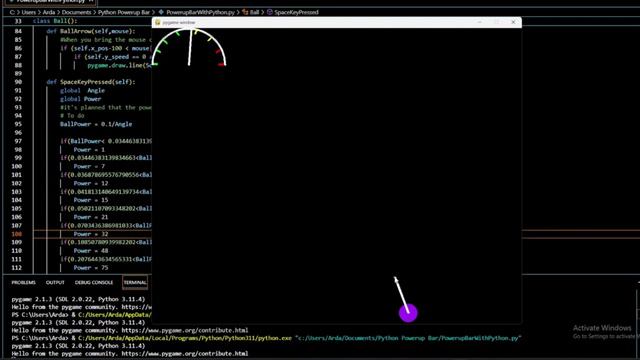Viewport: 640px width, 360px height.
Task: Click highlighted line number 108 in the gutter
Action: [17, 234]
